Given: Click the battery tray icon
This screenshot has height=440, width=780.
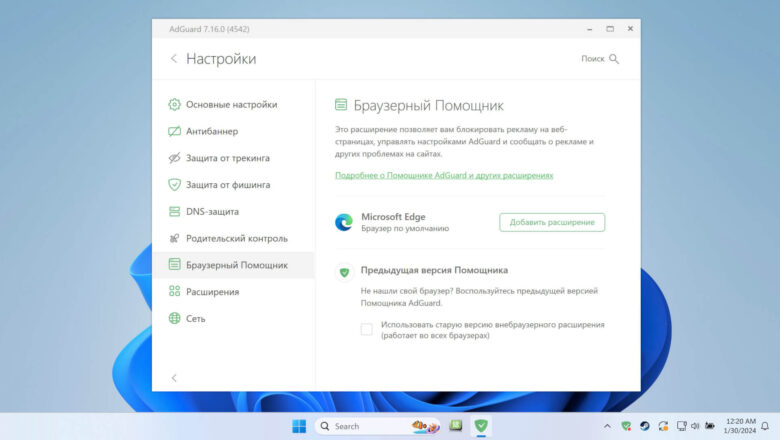Looking at the screenshot, I should pos(710,426).
